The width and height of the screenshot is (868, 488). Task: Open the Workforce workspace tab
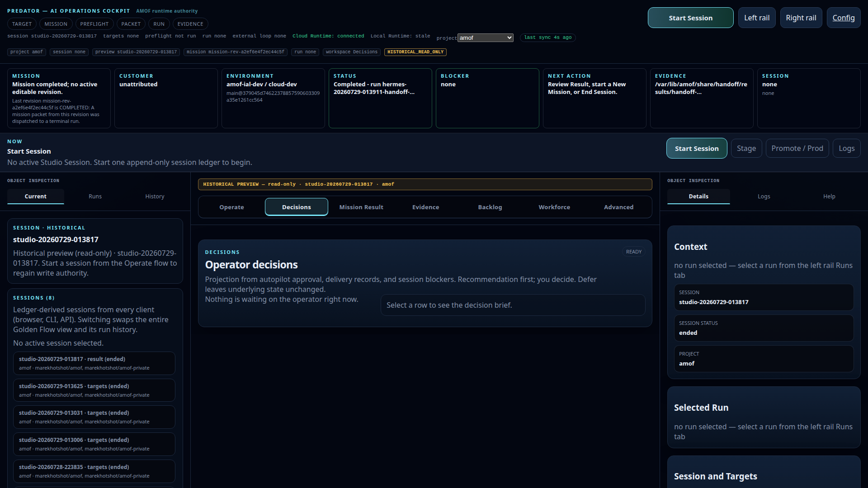pyautogui.click(x=554, y=207)
